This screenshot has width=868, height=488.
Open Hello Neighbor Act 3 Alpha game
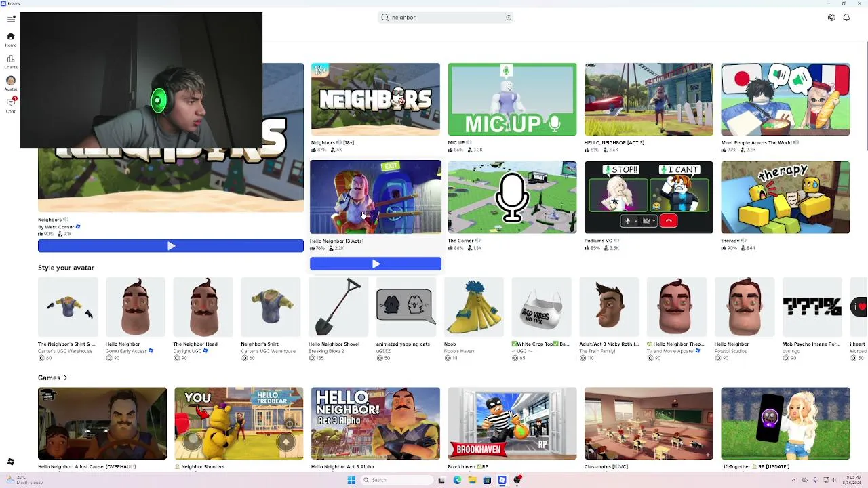376,424
